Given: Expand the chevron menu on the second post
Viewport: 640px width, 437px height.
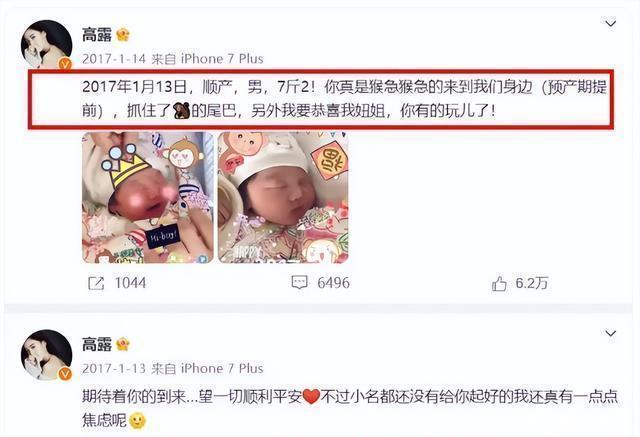Looking at the screenshot, I should click(x=610, y=333).
